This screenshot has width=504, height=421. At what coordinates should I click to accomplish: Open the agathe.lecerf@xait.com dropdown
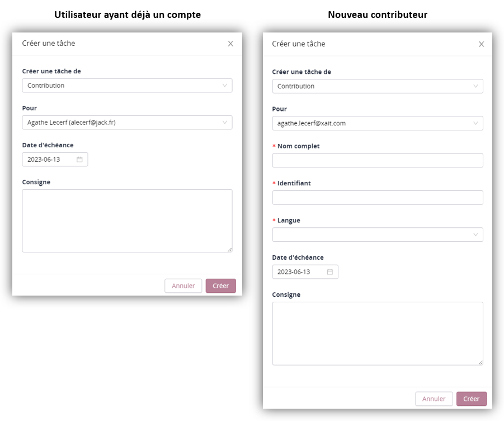378,123
